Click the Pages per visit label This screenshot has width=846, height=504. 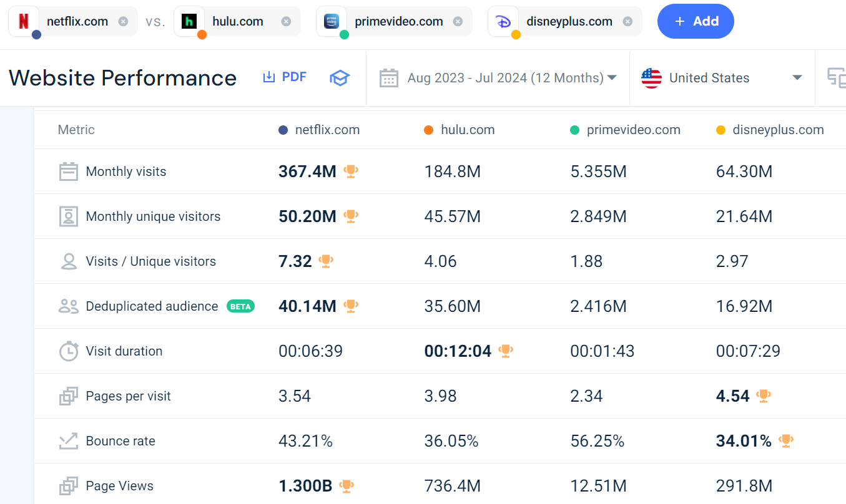coord(128,396)
